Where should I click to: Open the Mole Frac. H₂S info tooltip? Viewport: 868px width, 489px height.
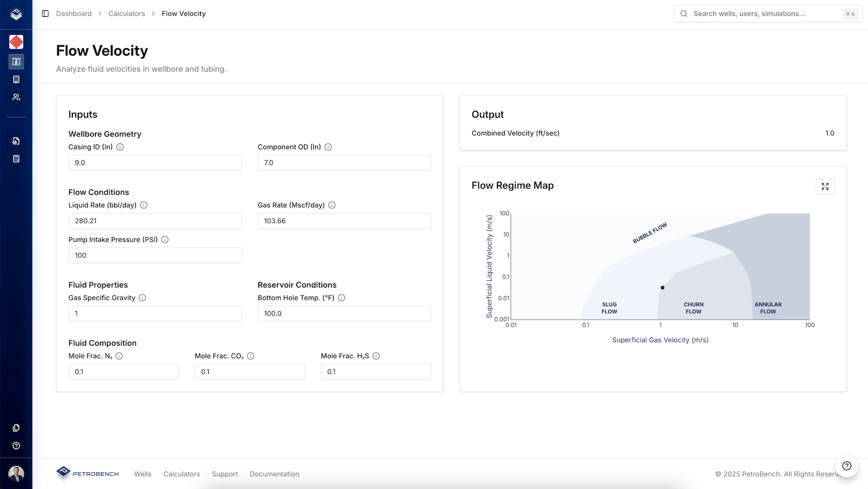tap(375, 356)
